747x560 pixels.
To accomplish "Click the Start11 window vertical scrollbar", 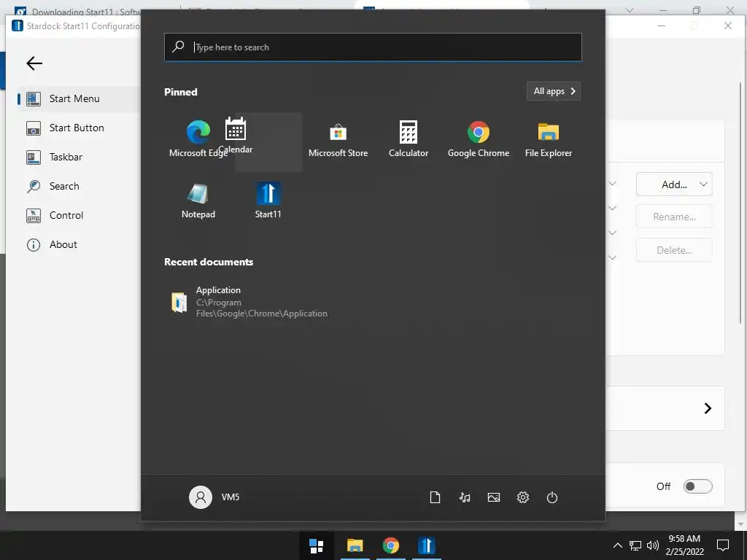I will [x=740, y=204].
